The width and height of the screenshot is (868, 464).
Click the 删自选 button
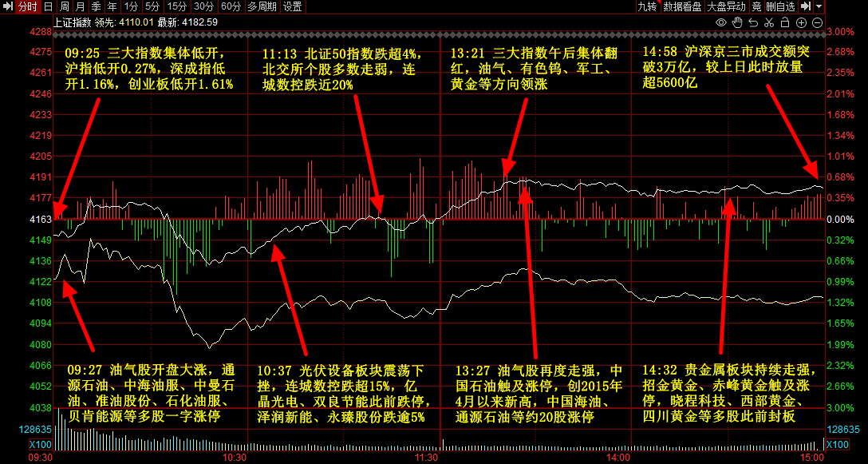pyautogui.click(x=780, y=6)
